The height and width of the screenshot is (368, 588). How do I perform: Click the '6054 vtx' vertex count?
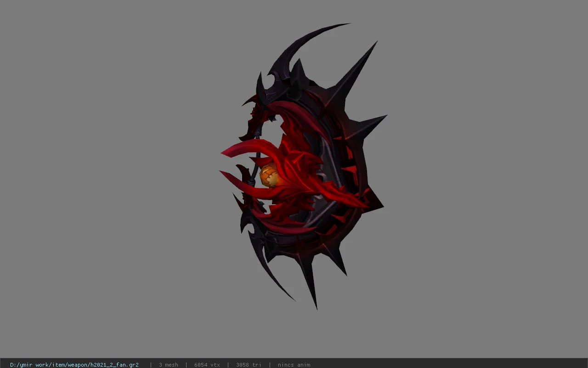(x=207, y=365)
